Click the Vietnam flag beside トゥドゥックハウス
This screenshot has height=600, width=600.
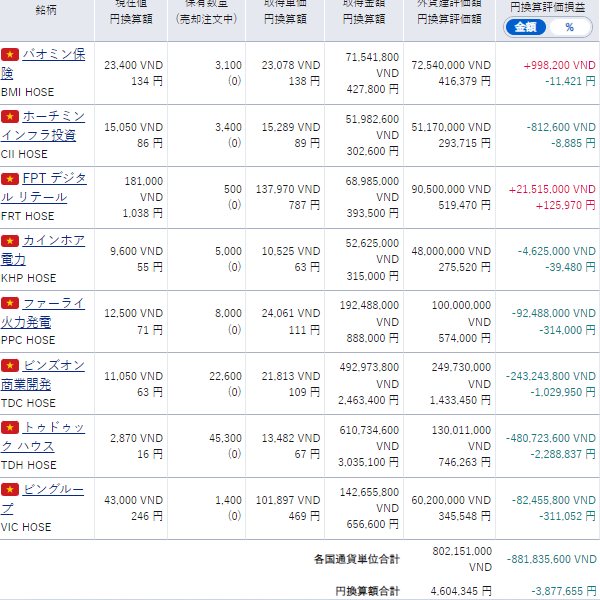(10, 427)
